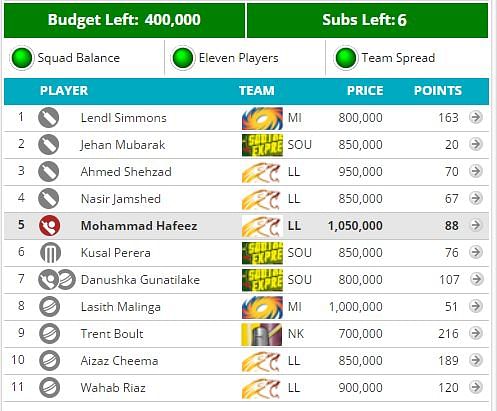Click the bowler icon next to Wahab Riaz

coord(50,387)
